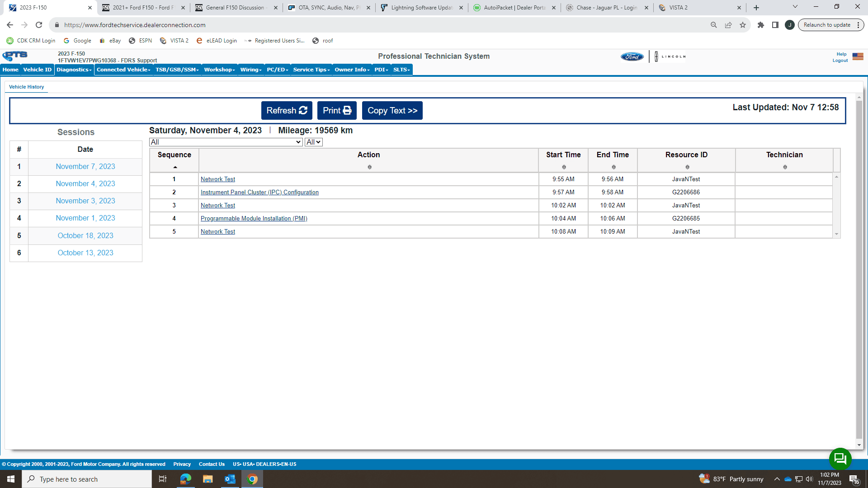Open the small All filter dropdown
868x488 pixels.
click(313, 142)
